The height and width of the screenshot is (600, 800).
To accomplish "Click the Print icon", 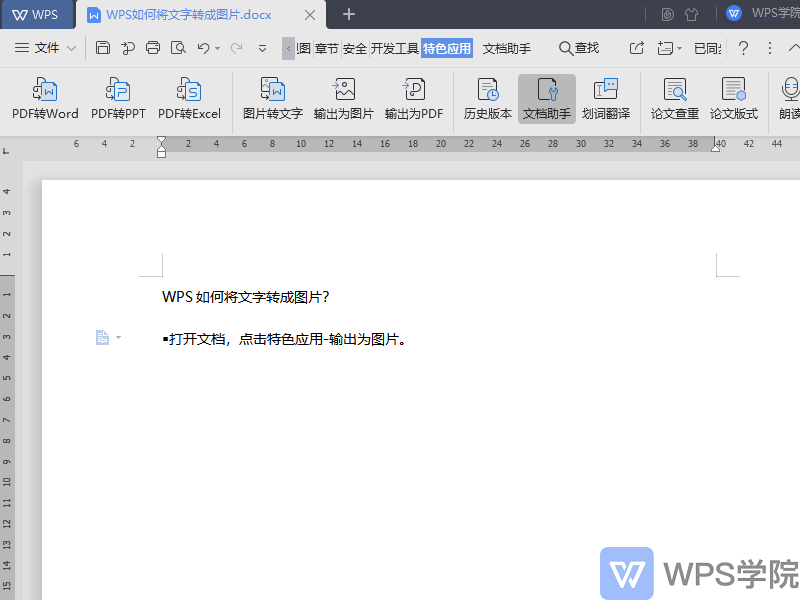I will [x=153, y=48].
